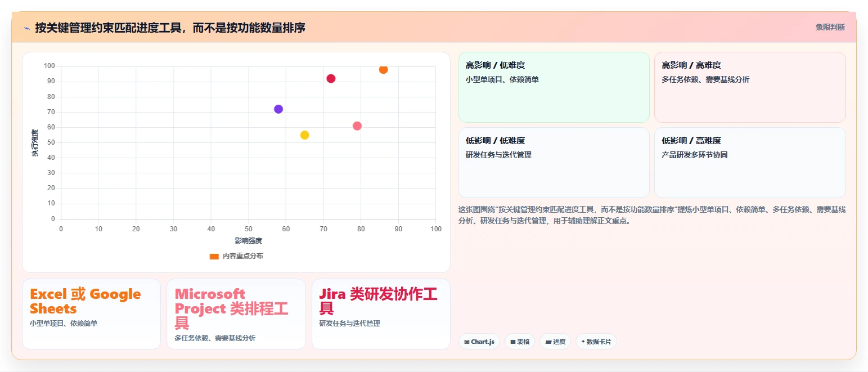Click the 进度 tag pill
The height and width of the screenshot is (372, 868).
pyautogui.click(x=555, y=342)
